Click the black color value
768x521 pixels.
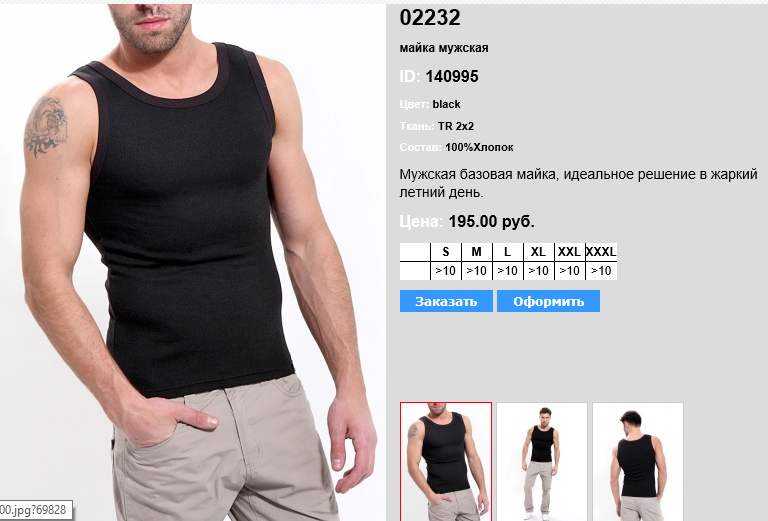coord(446,104)
